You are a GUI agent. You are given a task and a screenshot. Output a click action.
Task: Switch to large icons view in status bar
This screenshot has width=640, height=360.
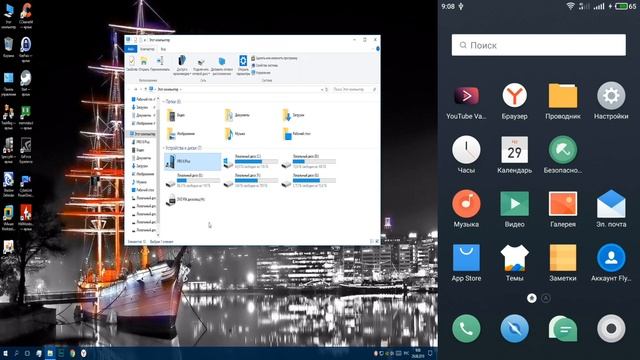[377, 241]
